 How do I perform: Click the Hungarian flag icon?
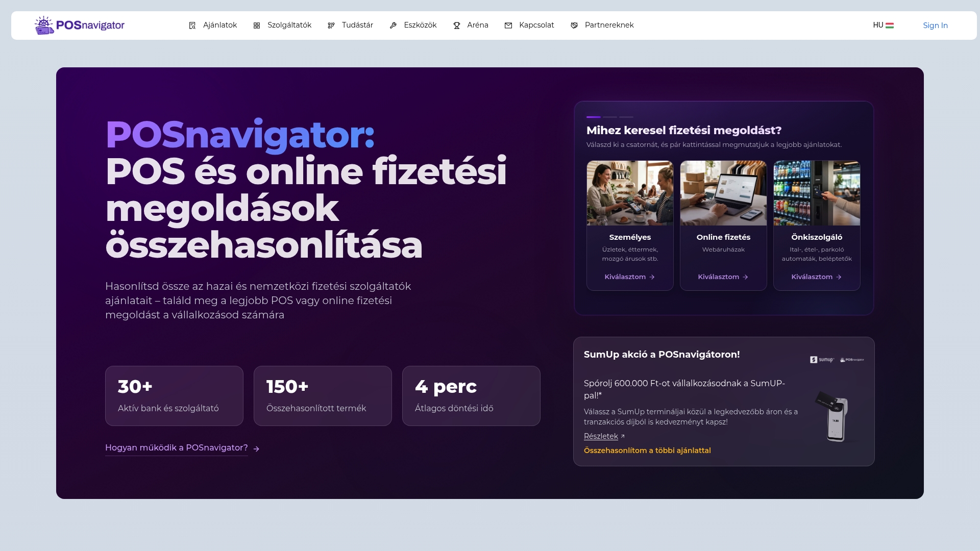click(890, 26)
